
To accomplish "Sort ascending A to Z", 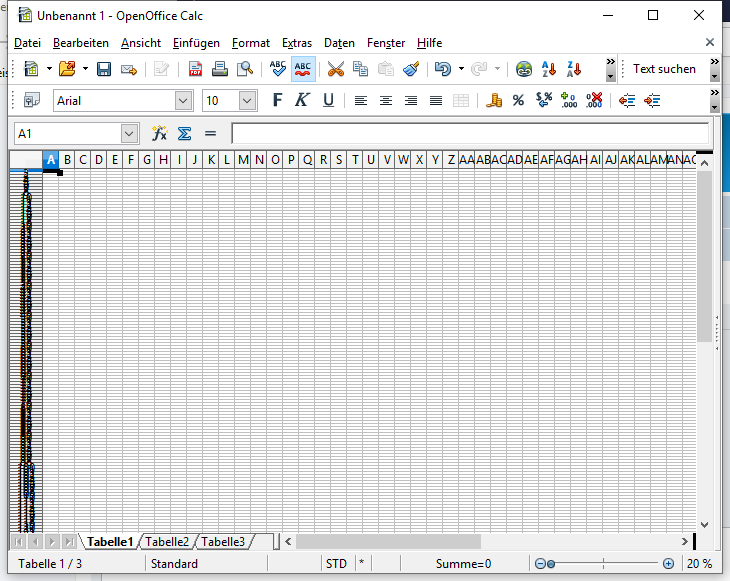I will (x=549, y=69).
